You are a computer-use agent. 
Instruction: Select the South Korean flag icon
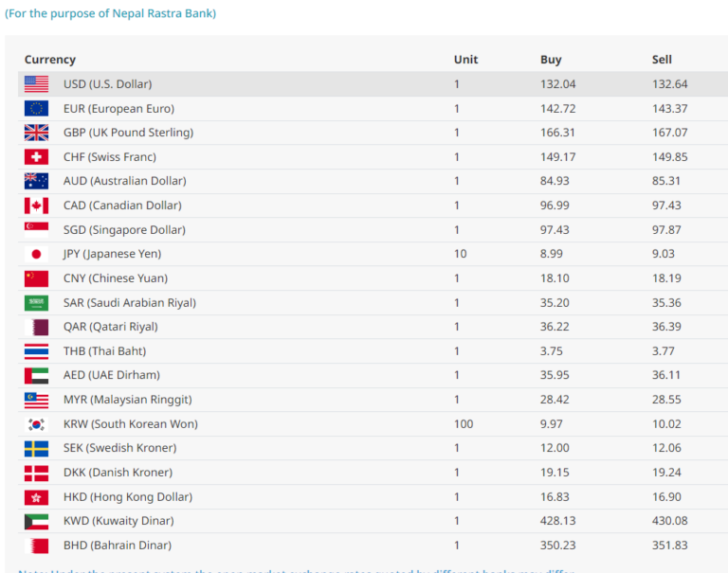click(x=36, y=424)
